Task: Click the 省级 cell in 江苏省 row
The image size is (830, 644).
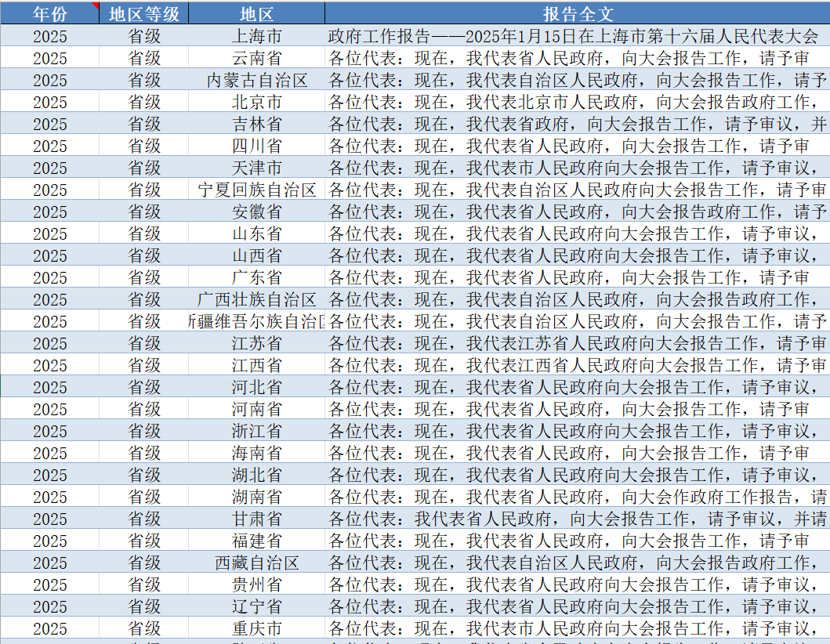Action: coord(144,343)
